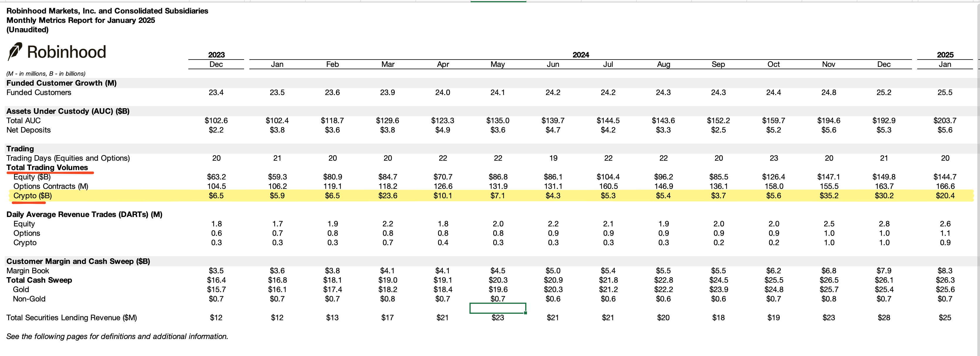Select the Margin Book row label
The height and width of the screenshot is (356, 980).
28,271
